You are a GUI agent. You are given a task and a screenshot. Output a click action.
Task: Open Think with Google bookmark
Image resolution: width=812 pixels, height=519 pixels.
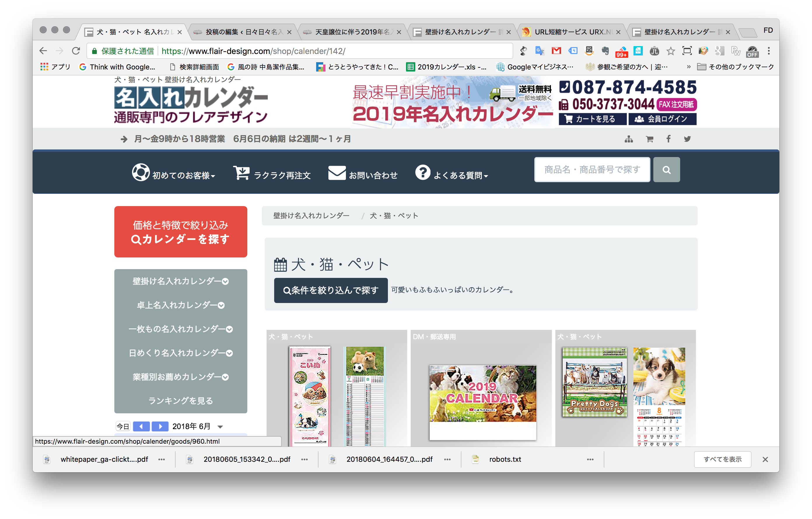pyautogui.click(x=117, y=67)
